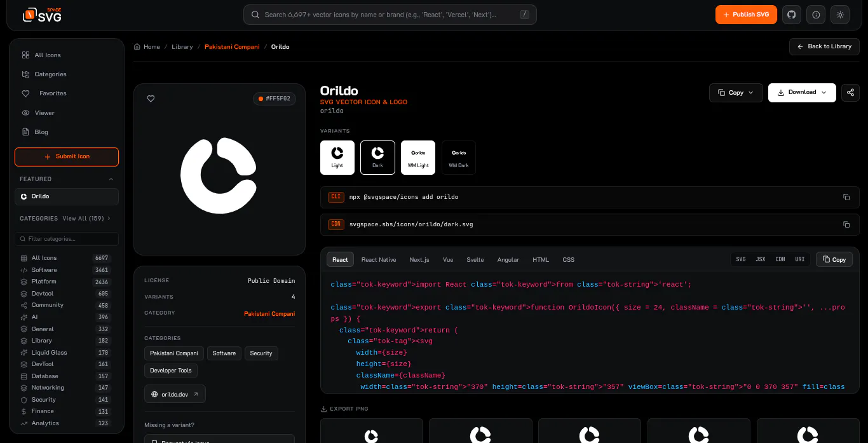The width and height of the screenshot is (868, 443).
Task: Click the Developer Tools tag
Action: pos(171,371)
